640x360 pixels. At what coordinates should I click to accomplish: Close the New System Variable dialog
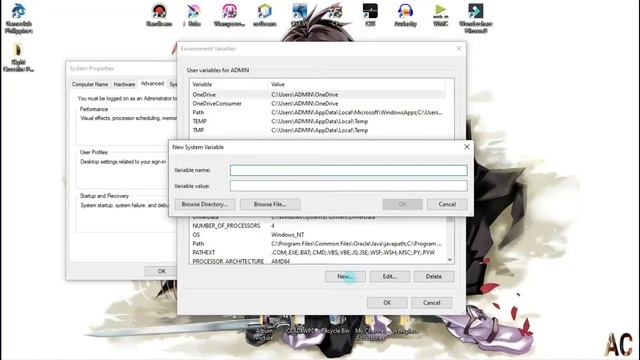(467, 147)
